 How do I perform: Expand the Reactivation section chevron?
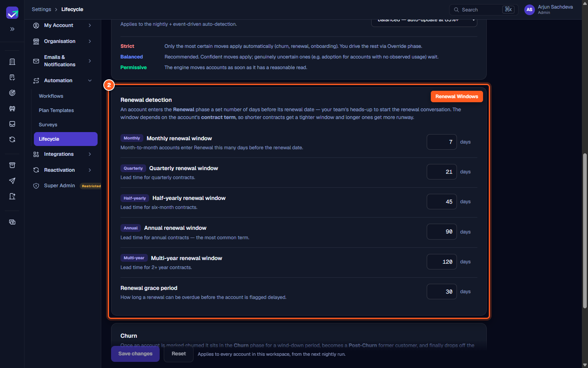point(90,170)
